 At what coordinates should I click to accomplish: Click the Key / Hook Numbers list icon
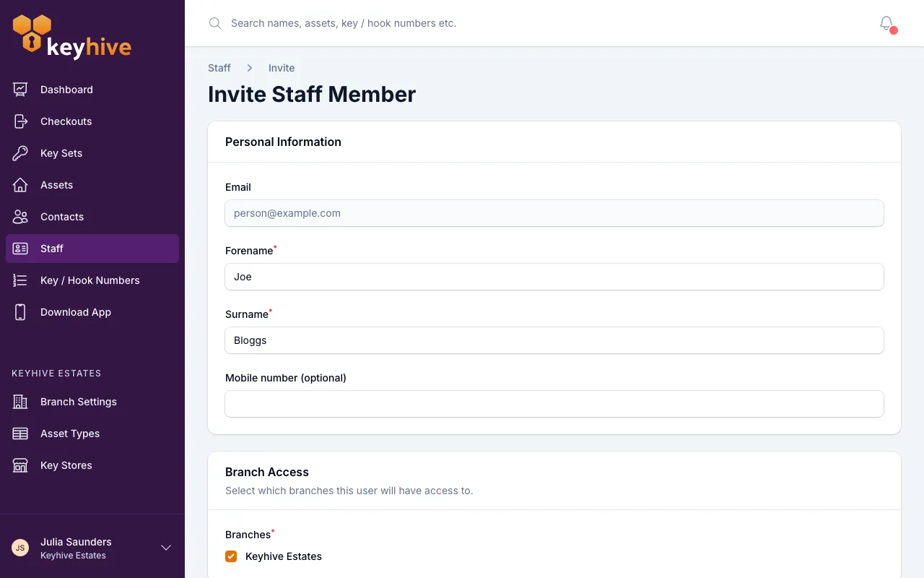click(x=20, y=280)
